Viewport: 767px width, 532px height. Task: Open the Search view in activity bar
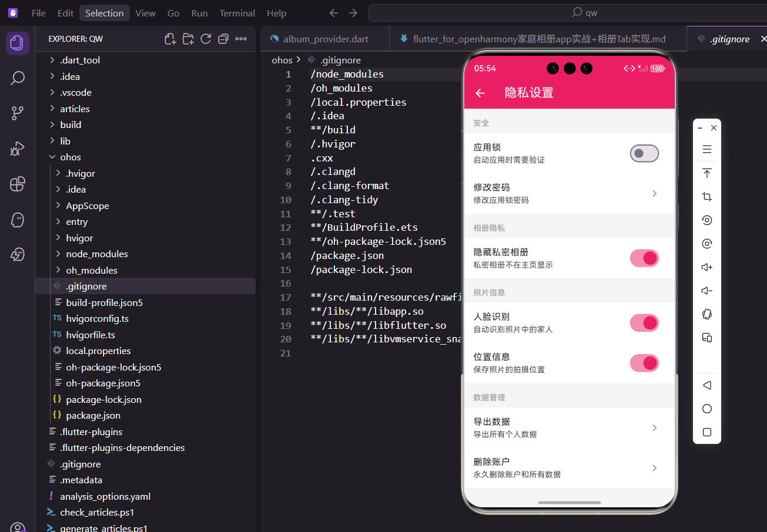(x=18, y=78)
